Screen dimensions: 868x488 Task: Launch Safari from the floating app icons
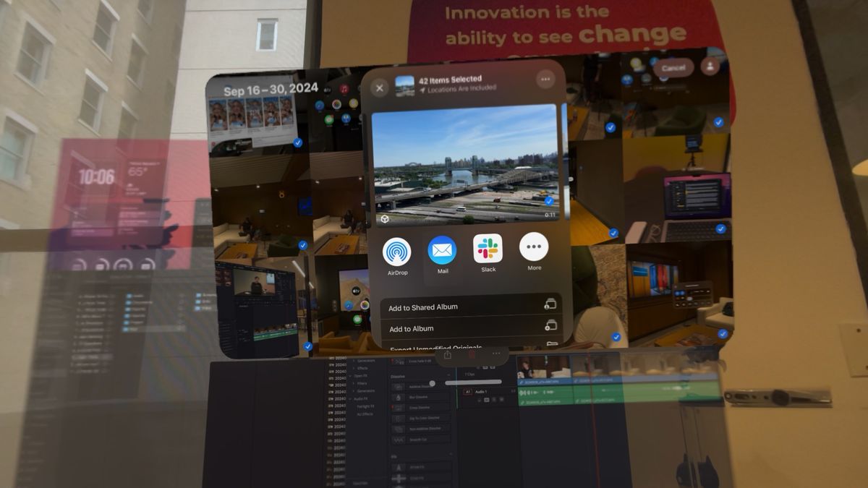320,106
